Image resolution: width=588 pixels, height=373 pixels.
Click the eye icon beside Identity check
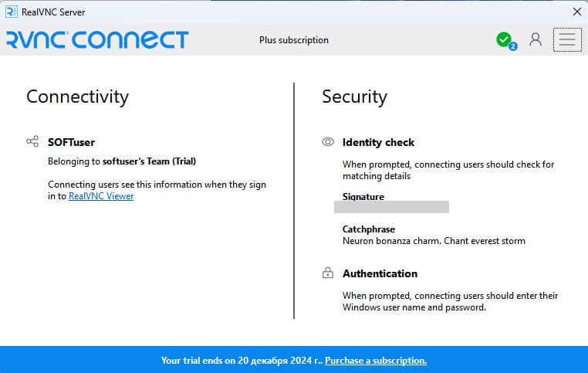328,142
